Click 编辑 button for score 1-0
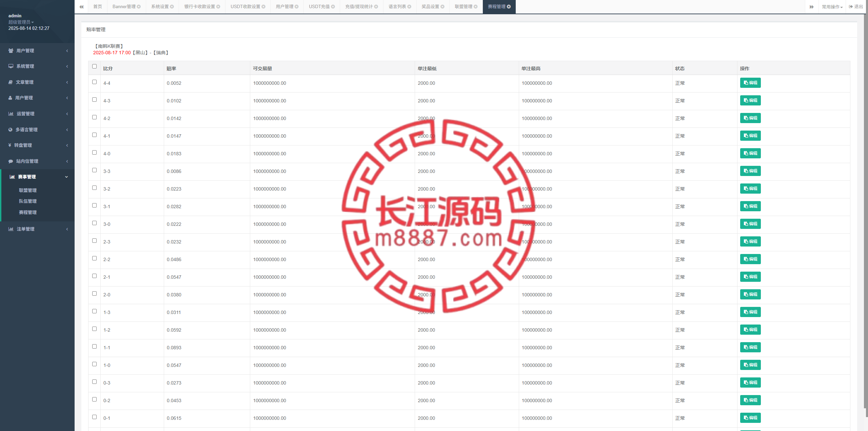 coord(750,365)
